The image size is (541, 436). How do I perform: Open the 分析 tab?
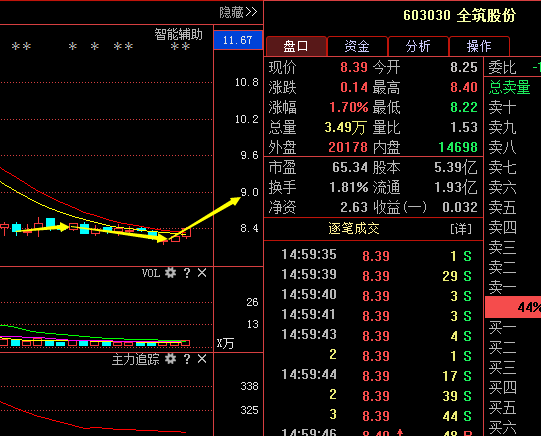(418, 46)
